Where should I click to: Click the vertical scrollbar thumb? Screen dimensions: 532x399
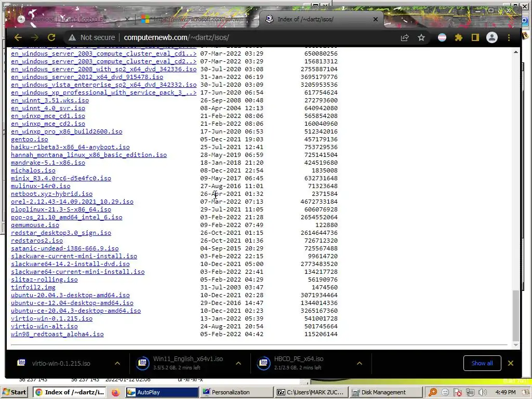(x=516, y=315)
